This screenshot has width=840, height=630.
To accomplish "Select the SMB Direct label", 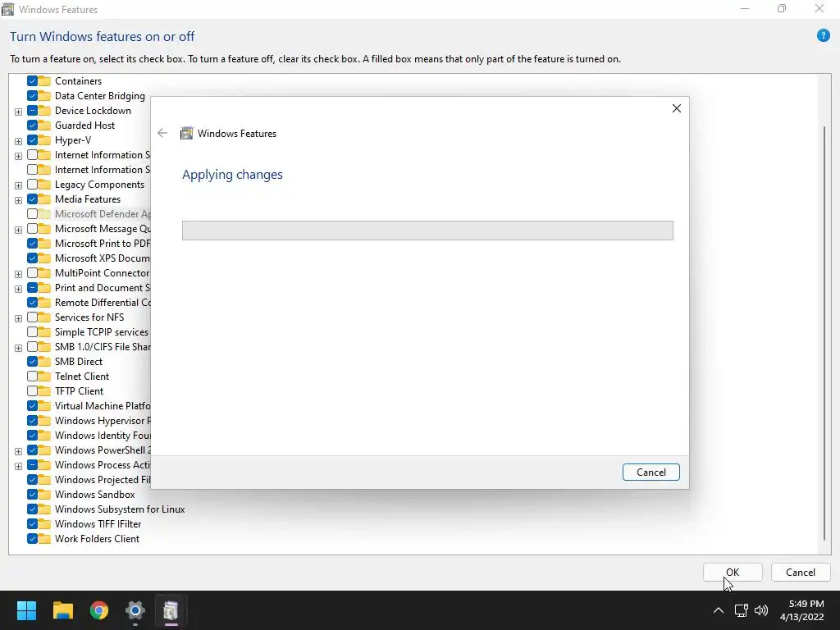I will (79, 362).
